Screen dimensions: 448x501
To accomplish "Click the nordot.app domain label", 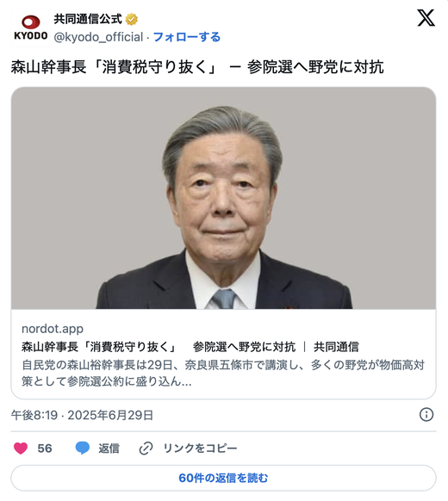I will 53,329.
